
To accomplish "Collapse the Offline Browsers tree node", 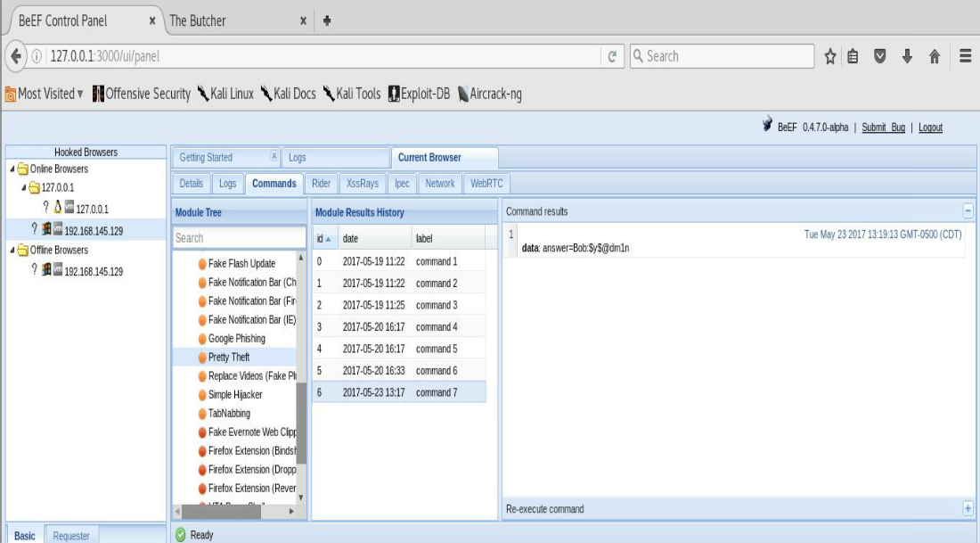I will tap(12, 251).
